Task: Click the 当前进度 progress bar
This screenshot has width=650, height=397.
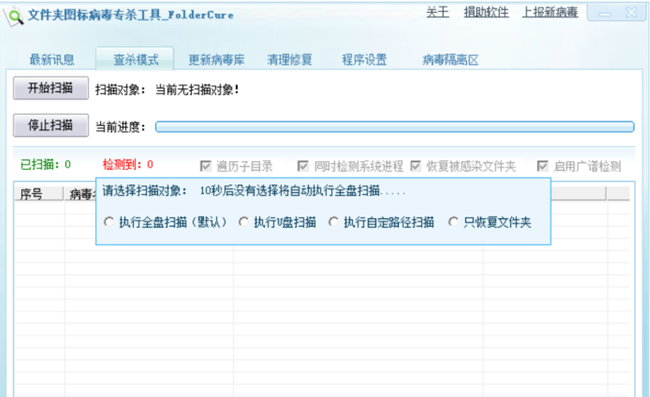Action: click(x=395, y=127)
